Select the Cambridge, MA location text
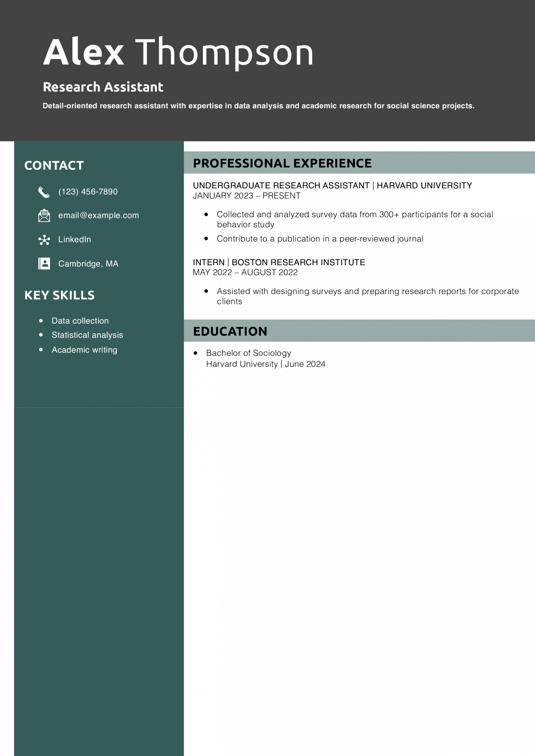Image resolution: width=535 pixels, height=756 pixels. pos(88,264)
